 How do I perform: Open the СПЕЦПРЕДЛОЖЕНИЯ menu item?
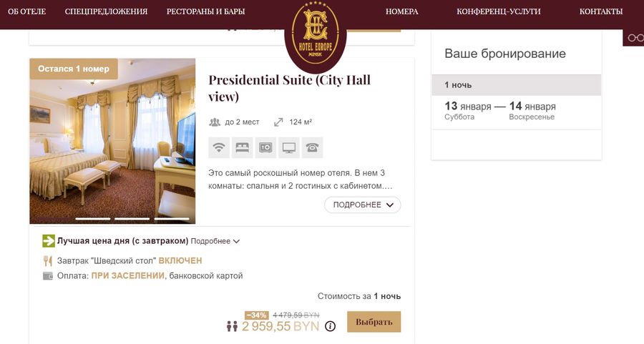pyautogui.click(x=106, y=11)
